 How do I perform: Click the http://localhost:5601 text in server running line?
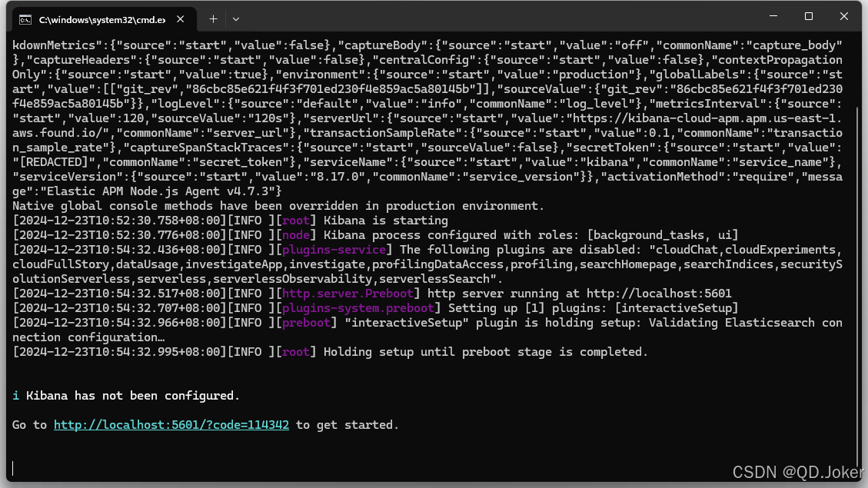[x=659, y=294]
